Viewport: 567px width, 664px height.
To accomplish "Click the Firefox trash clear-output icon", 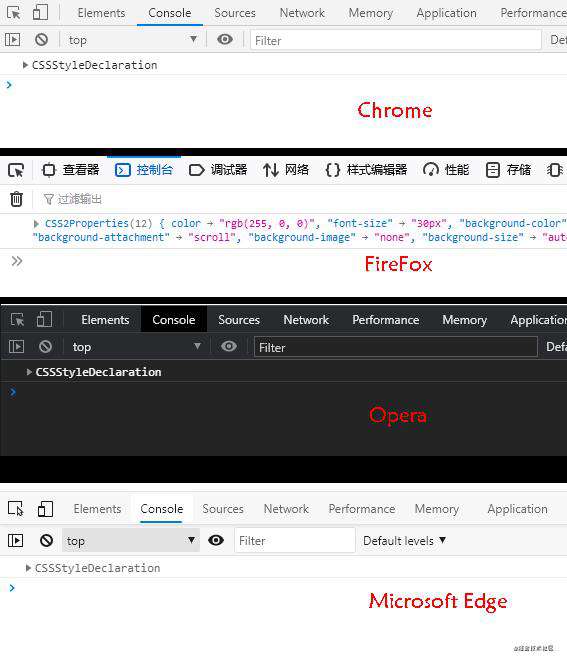I will (x=17, y=199).
